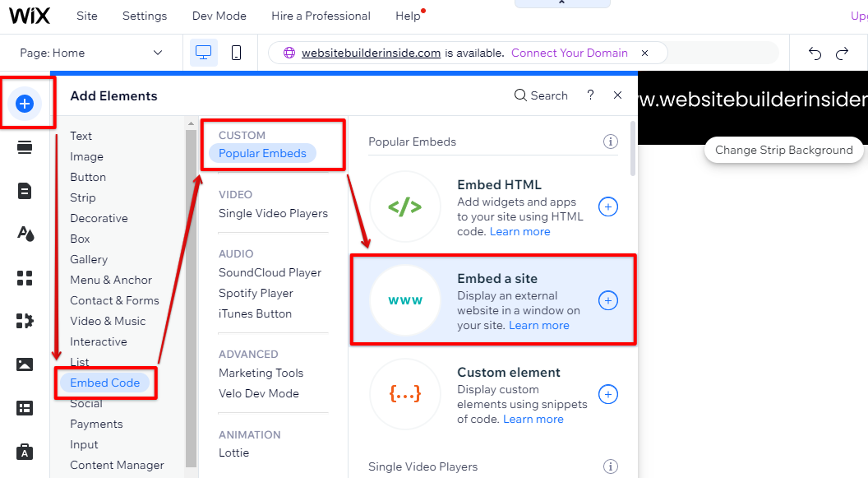
Task: Click the Redo arrow icon
Action: pyautogui.click(x=842, y=53)
